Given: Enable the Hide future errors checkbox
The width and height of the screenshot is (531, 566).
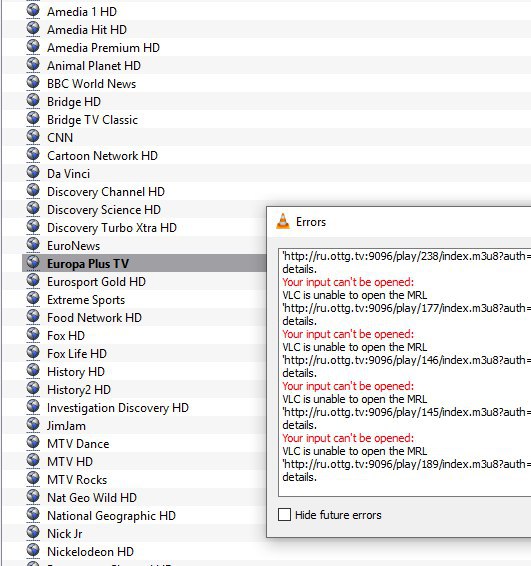Looking at the screenshot, I should [284, 514].
